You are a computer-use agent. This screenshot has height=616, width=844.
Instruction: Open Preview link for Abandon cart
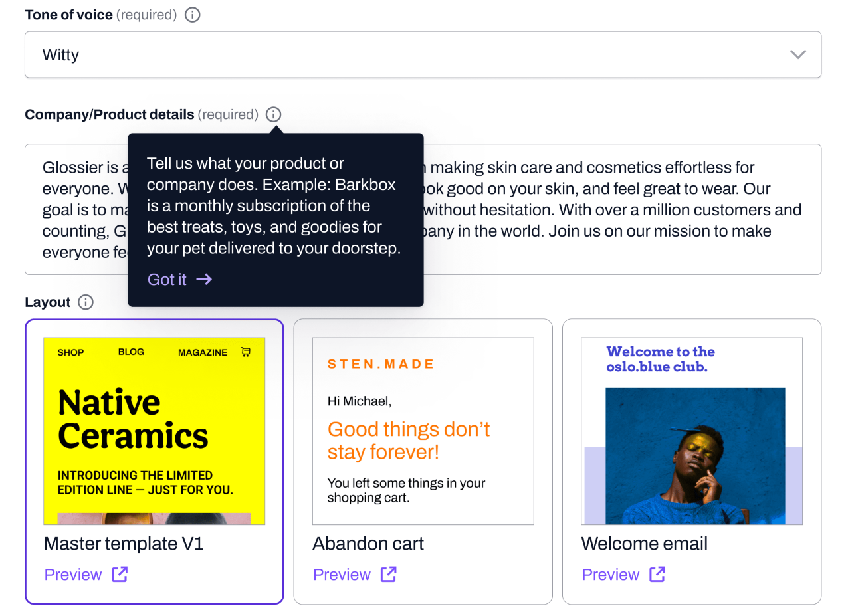[x=355, y=575]
